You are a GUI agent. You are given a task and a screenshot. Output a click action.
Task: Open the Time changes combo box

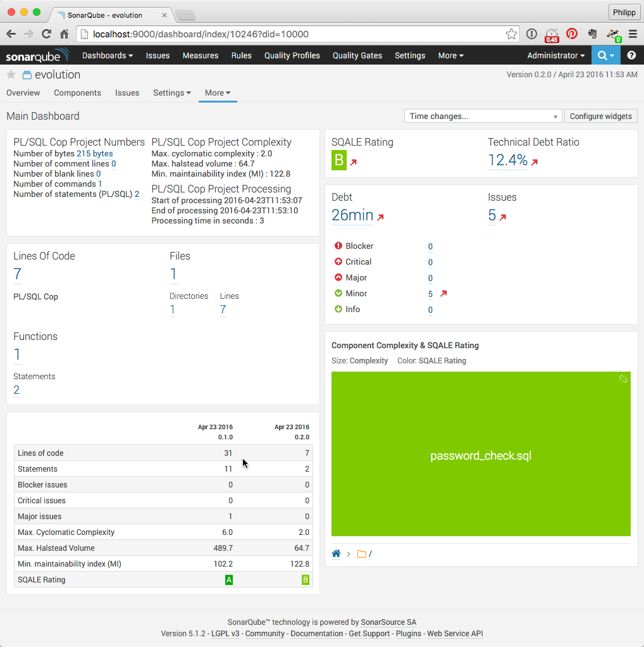[483, 116]
